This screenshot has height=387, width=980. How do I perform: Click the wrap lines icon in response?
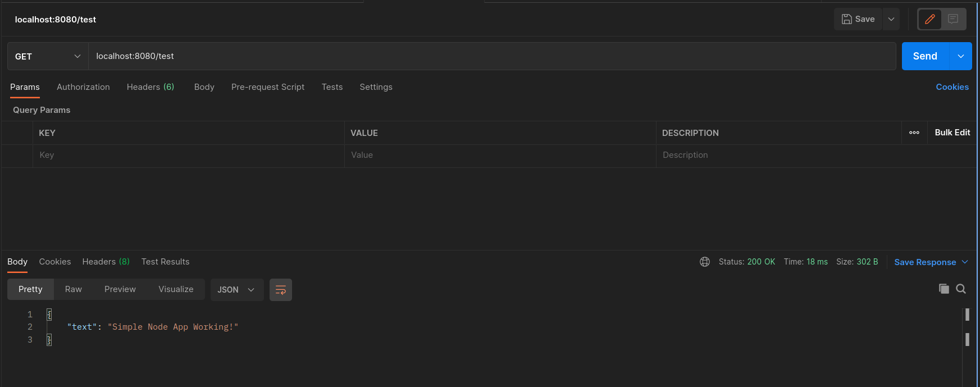(x=280, y=290)
